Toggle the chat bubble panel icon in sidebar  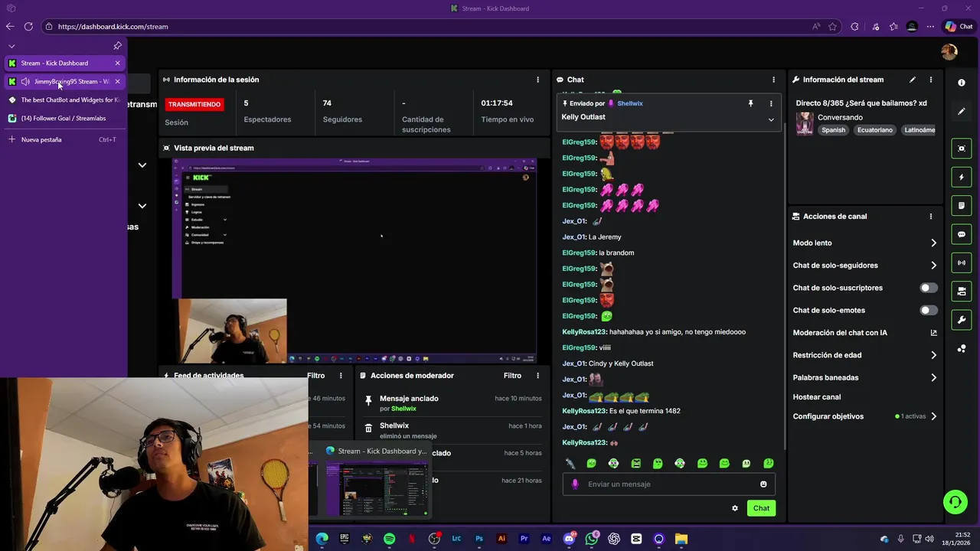coord(962,234)
